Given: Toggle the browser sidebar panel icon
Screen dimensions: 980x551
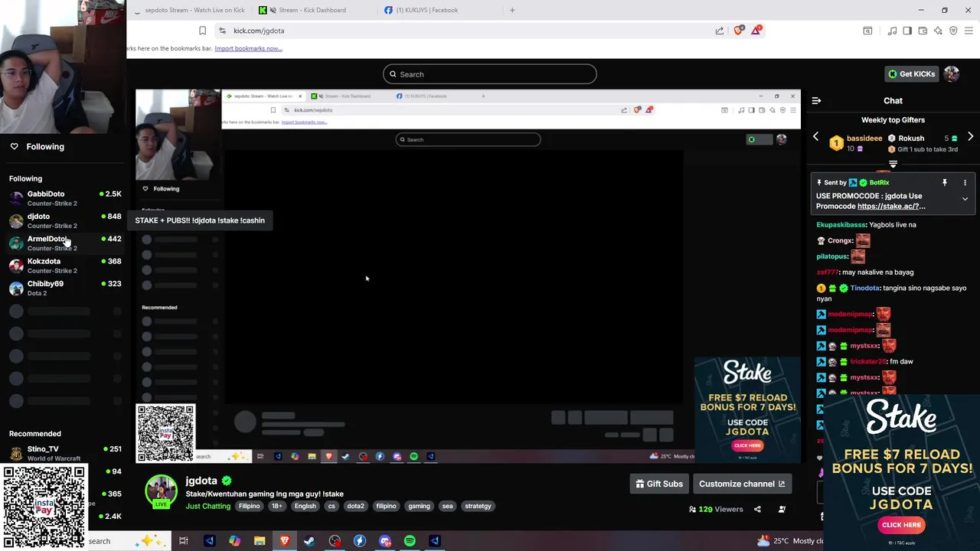Looking at the screenshot, I should point(907,31).
